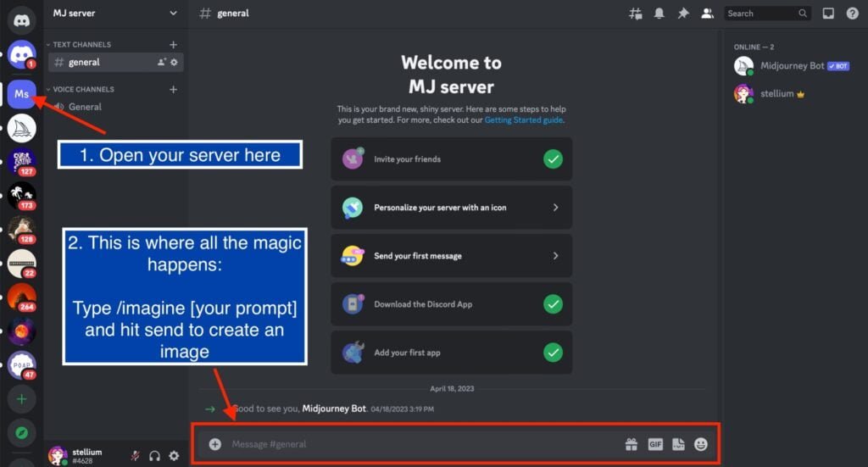Open the sticker picker icon
Screen dimensions: 868x467
[x=678, y=444]
